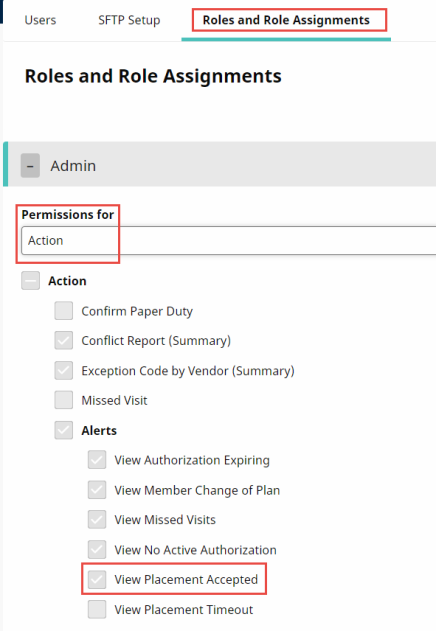This screenshot has width=436, height=631.
Task: Collapse the Admin role section
Action: point(30,165)
